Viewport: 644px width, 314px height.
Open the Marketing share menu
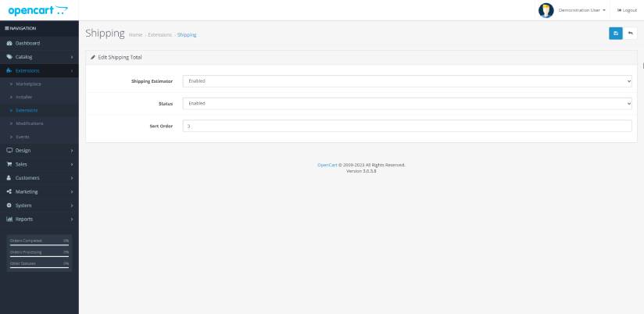(39, 191)
